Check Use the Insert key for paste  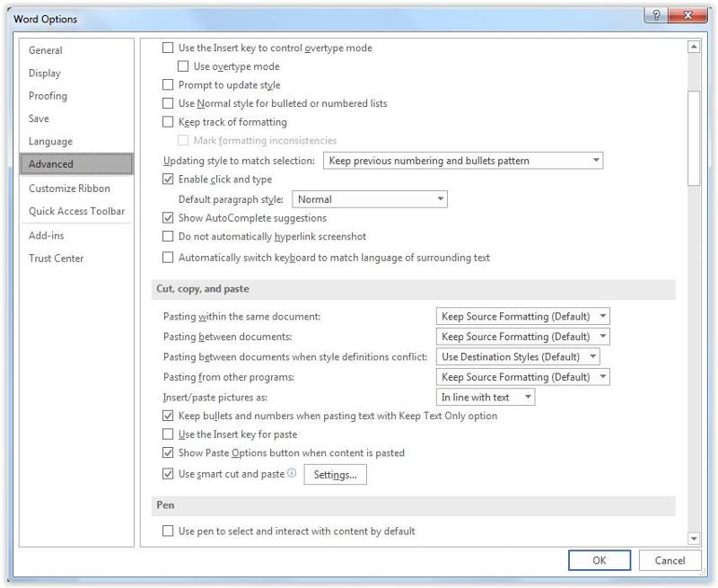[x=166, y=434]
